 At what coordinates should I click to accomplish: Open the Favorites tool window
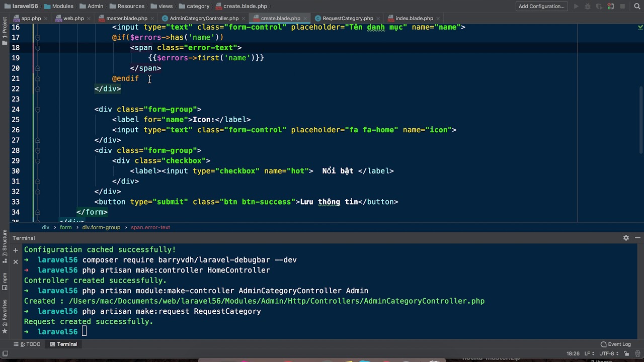(5, 317)
